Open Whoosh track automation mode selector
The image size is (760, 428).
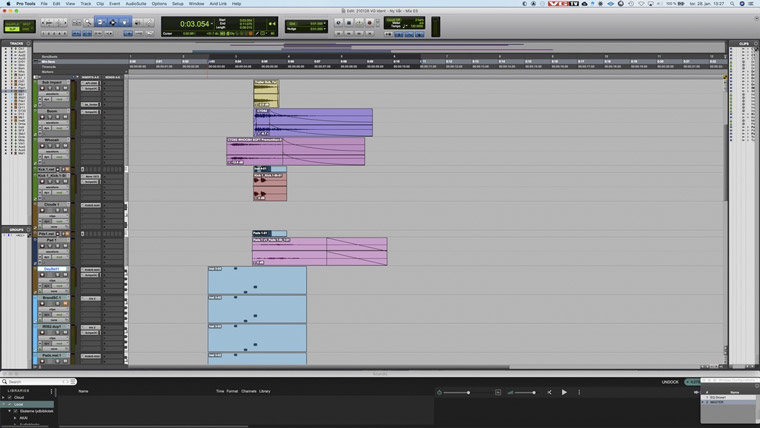click(x=61, y=157)
